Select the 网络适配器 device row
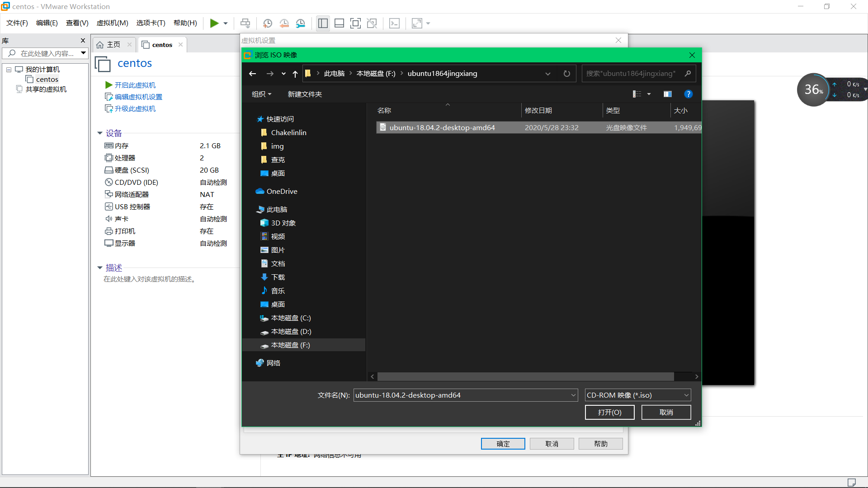The width and height of the screenshot is (868, 488). (x=166, y=194)
